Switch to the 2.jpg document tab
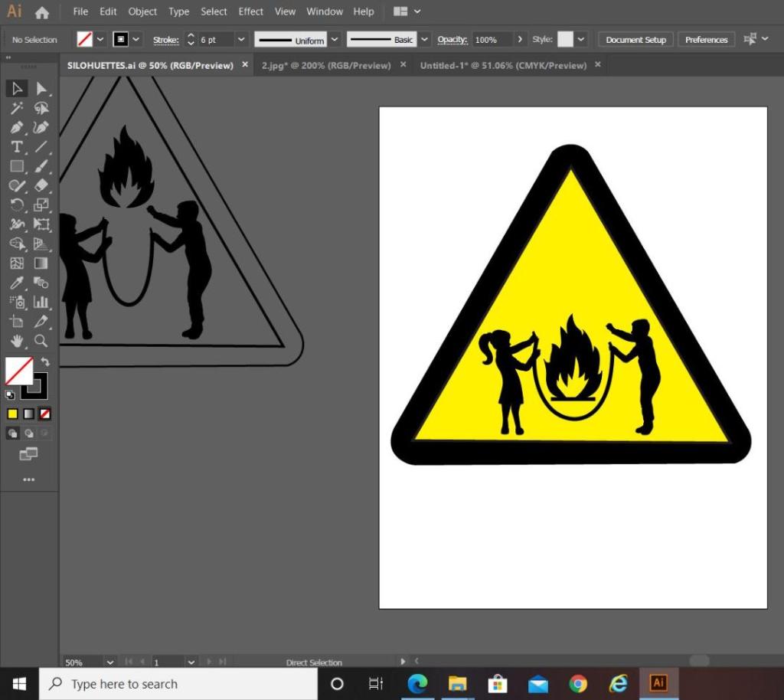This screenshot has height=700, width=784. click(326, 65)
